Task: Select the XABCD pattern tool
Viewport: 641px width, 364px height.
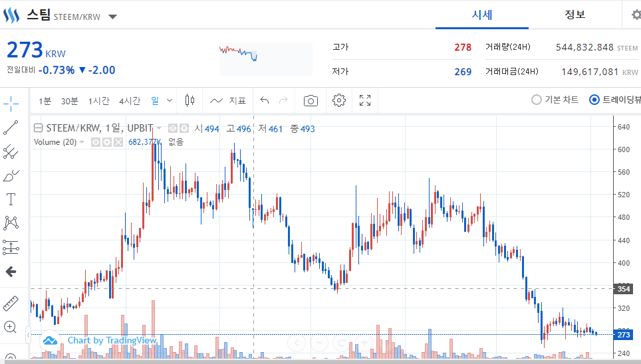Action: coord(11,223)
